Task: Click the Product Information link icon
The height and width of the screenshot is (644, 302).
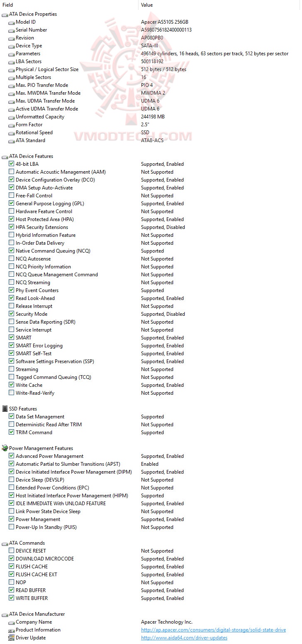Action: 12,630
